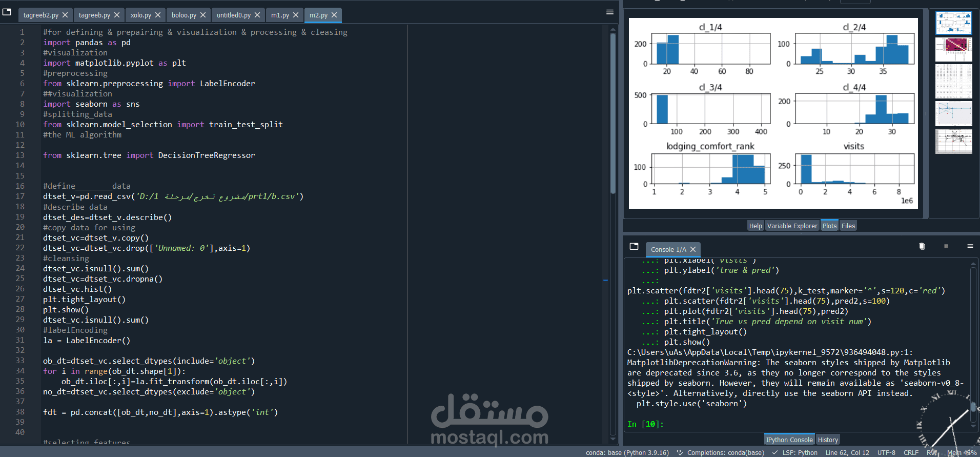Click the plt.style.use('seaborn') console text
The height and width of the screenshot is (457, 980).
pos(691,404)
